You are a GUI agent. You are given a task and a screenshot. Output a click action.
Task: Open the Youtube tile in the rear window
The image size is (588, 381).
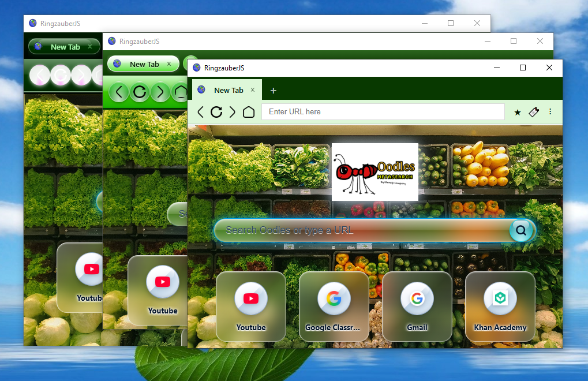pos(80,278)
